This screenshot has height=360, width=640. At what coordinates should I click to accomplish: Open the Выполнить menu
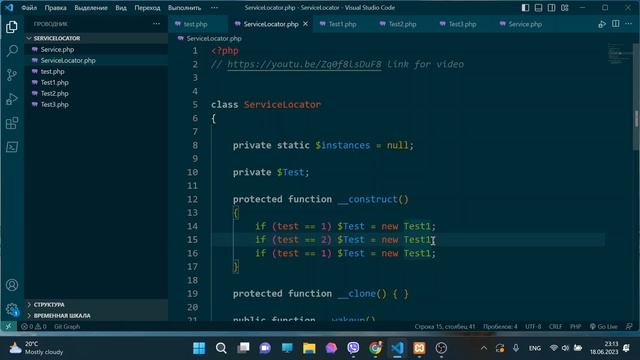(x=184, y=8)
